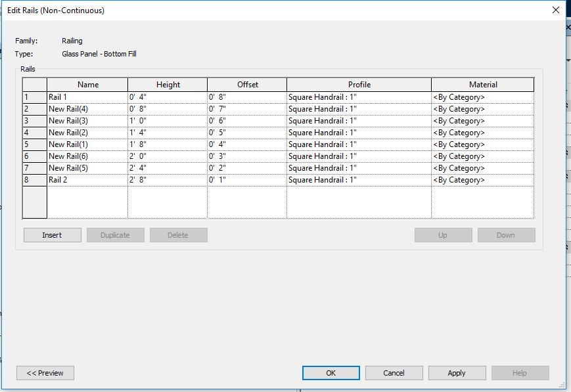This screenshot has width=571, height=392.
Task: Move selected rail Up
Action: pyautogui.click(x=443, y=234)
